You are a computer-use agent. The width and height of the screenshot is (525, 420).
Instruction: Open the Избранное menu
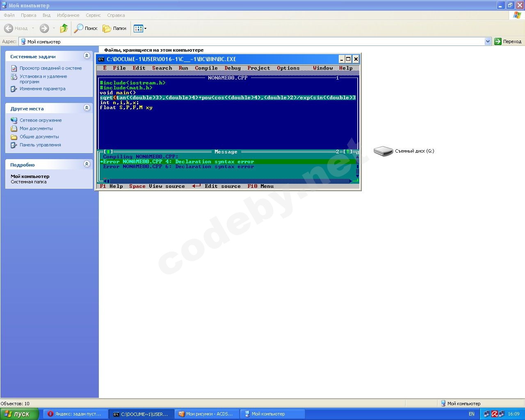point(68,15)
